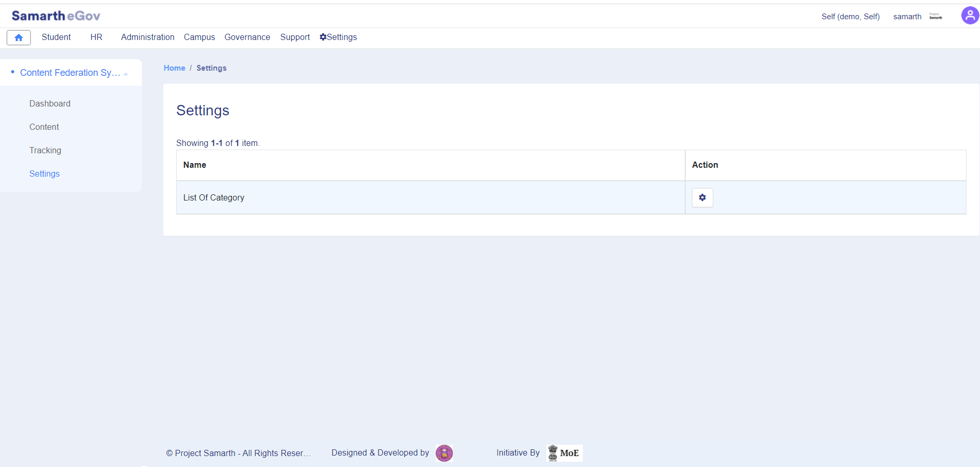Go to Dashboard in sidebar
980x467 pixels.
(x=50, y=104)
